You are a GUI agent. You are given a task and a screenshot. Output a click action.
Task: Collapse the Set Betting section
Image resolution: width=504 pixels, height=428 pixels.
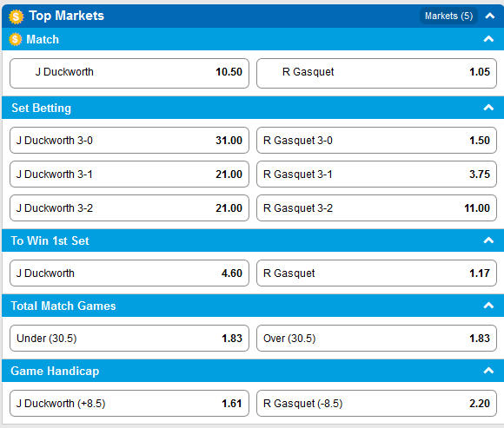tap(488, 108)
